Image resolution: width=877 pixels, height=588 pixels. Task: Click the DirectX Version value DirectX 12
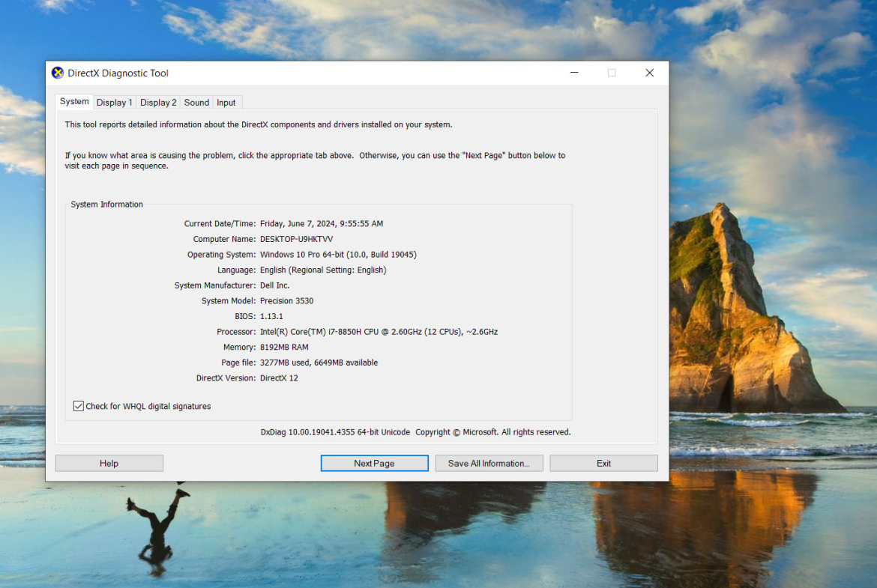(279, 378)
